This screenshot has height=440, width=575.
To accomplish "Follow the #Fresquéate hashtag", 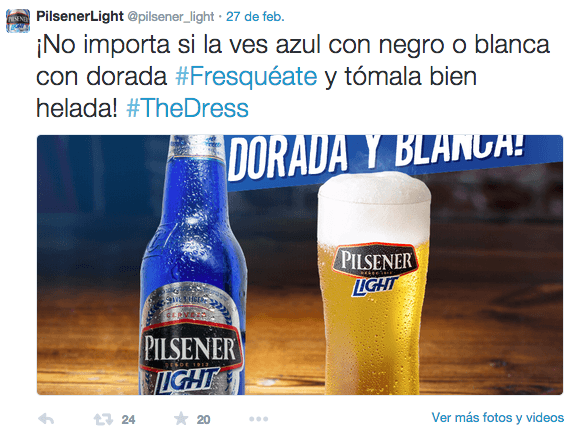I will (x=246, y=77).
